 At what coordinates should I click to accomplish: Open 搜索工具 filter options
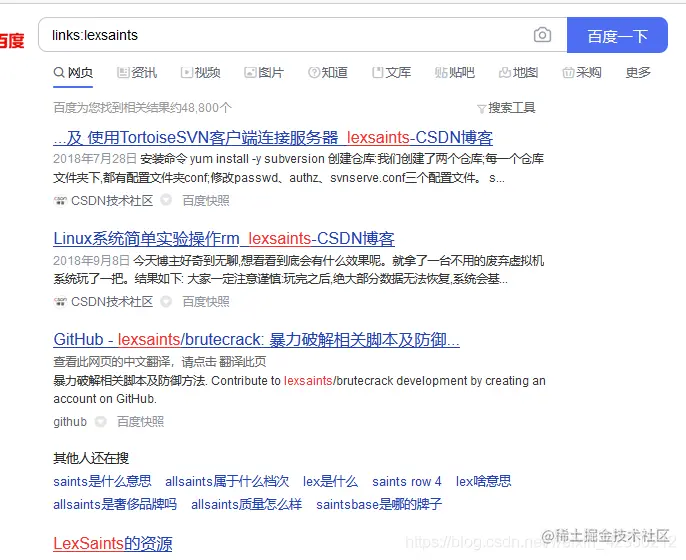point(506,108)
